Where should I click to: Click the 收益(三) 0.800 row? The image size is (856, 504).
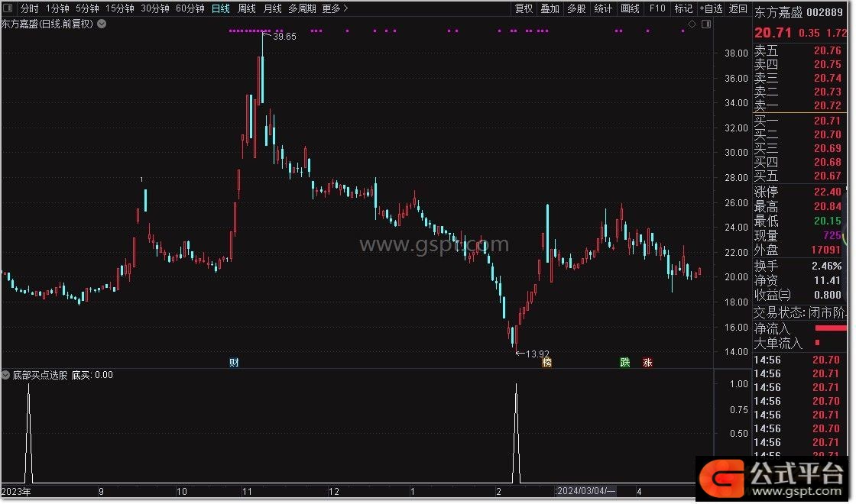[x=798, y=295]
